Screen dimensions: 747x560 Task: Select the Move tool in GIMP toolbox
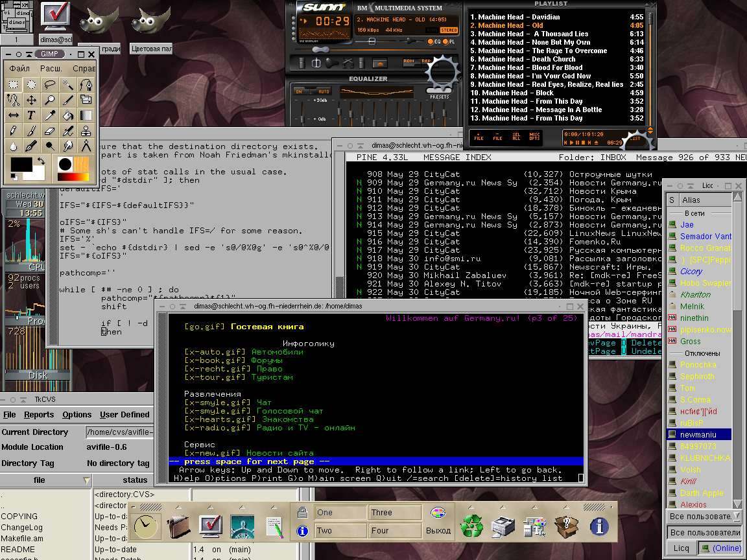(x=31, y=100)
